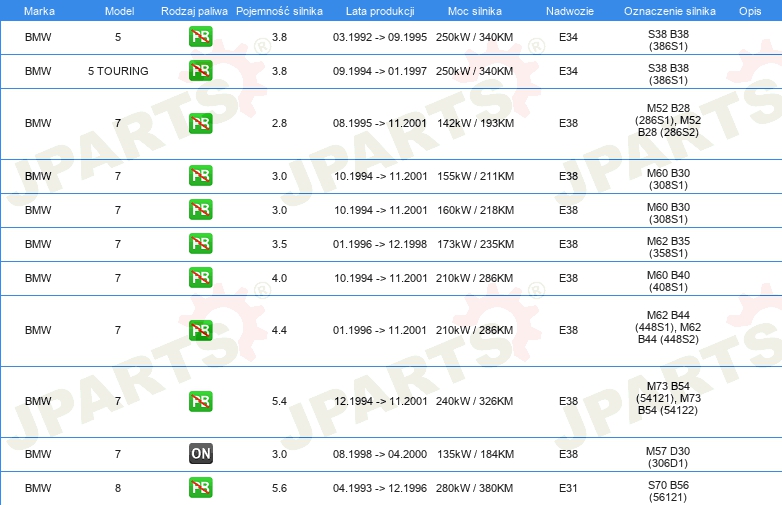Click the 173kW / 235KM power value
Viewport: 782px width, 505px height.
475,244
